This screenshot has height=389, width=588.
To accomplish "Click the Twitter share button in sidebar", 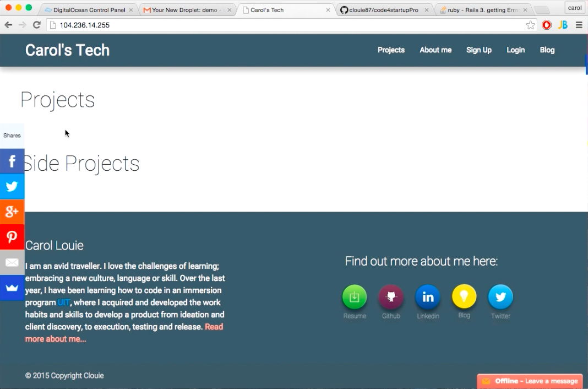I will click(x=12, y=186).
